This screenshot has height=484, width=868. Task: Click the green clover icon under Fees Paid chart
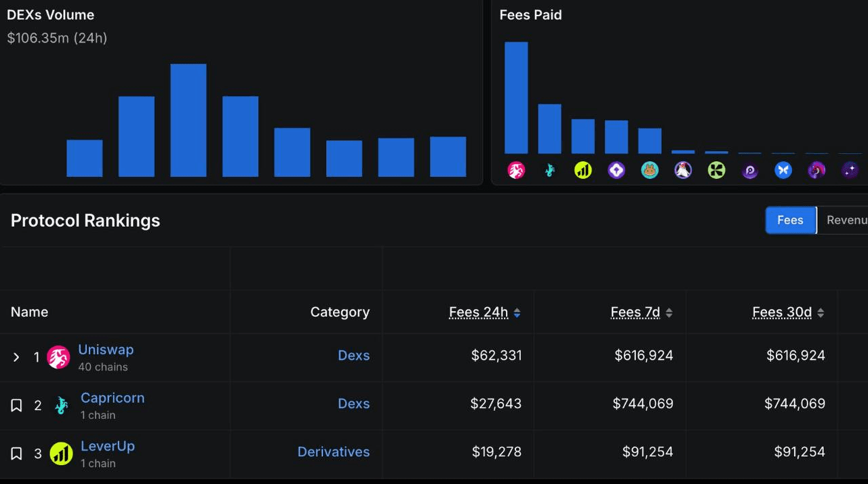point(717,170)
